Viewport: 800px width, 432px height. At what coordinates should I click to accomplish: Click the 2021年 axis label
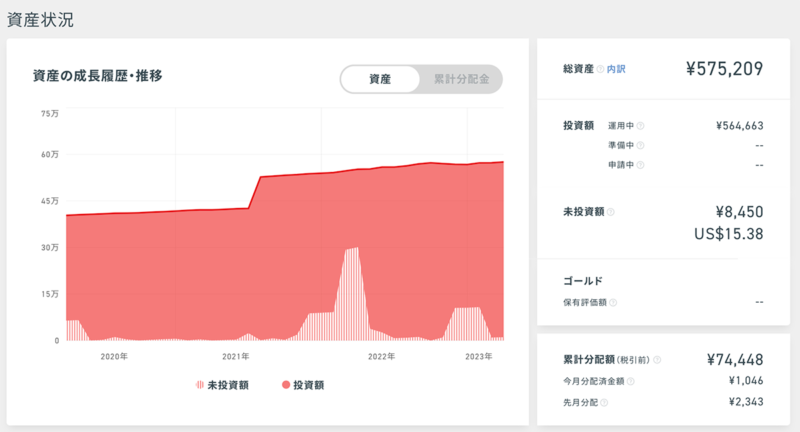pyautogui.click(x=236, y=357)
